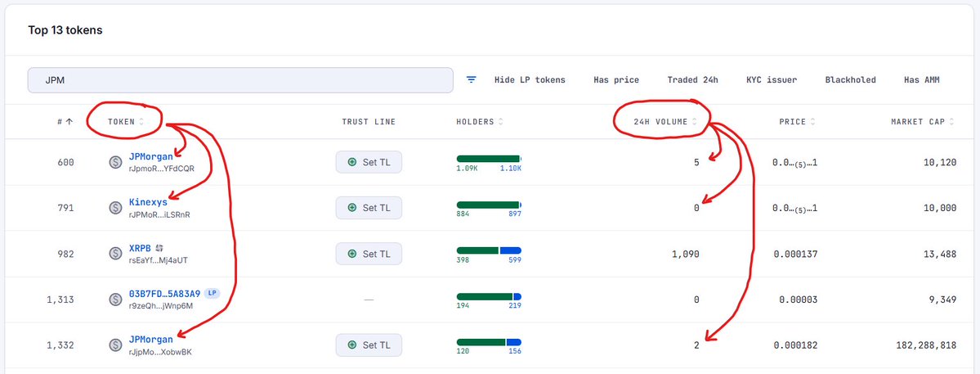
Task: Sort by the 24H VOLUME column
Action: 665,122
